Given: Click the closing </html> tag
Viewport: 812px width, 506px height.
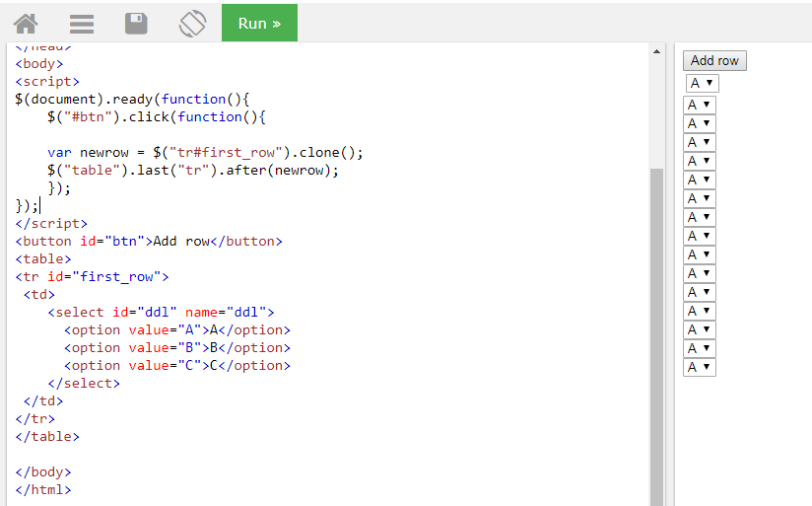Looking at the screenshot, I should pyautogui.click(x=43, y=490).
